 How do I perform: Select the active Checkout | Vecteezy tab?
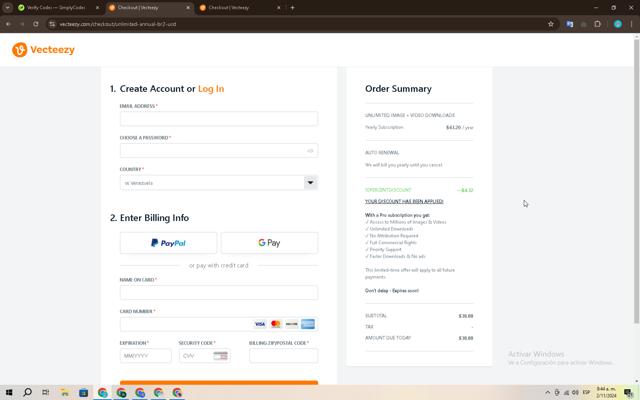click(x=147, y=8)
